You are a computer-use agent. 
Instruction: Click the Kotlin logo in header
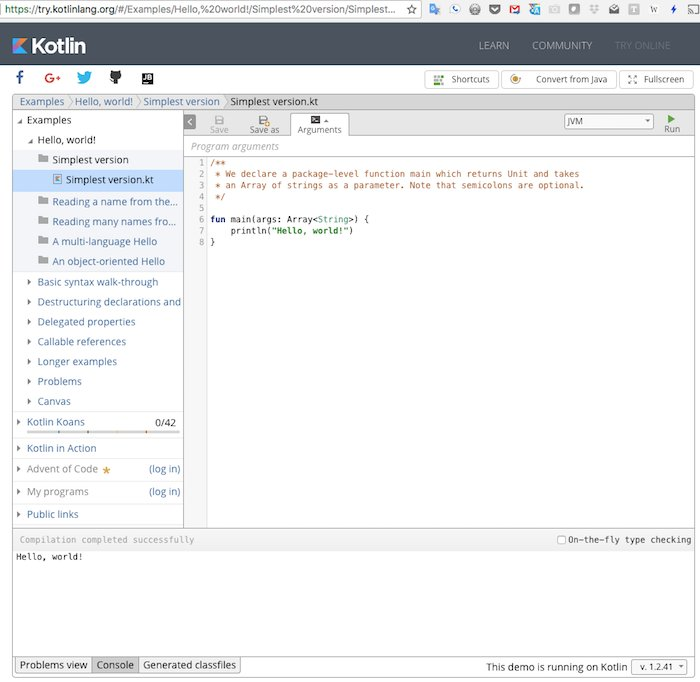tap(49, 46)
